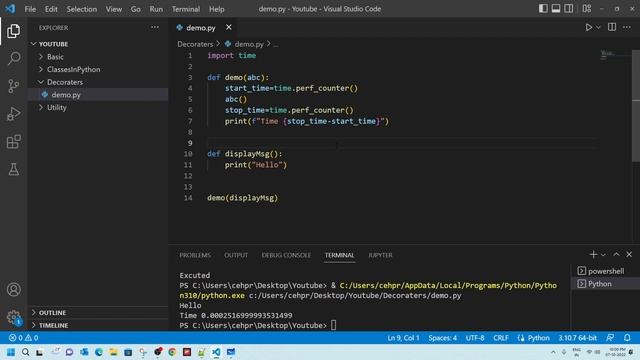
Task: Open taskbar search icon
Action: coord(25,352)
